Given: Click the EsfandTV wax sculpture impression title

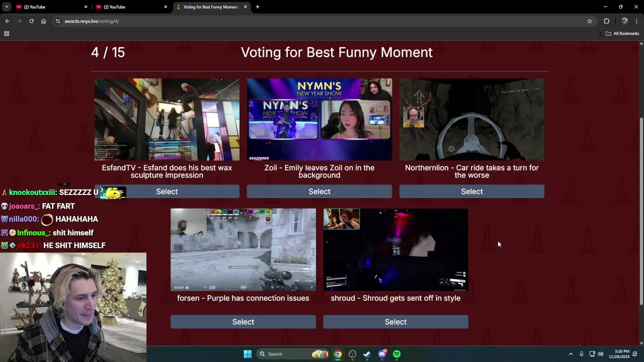Looking at the screenshot, I should coord(167,171).
